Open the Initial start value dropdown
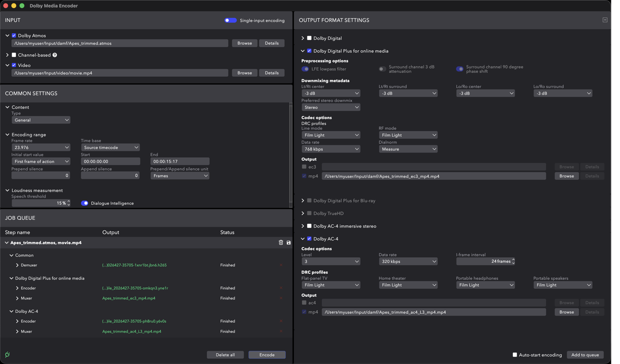This screenshot has height=364, width=620. pos(41,161)
